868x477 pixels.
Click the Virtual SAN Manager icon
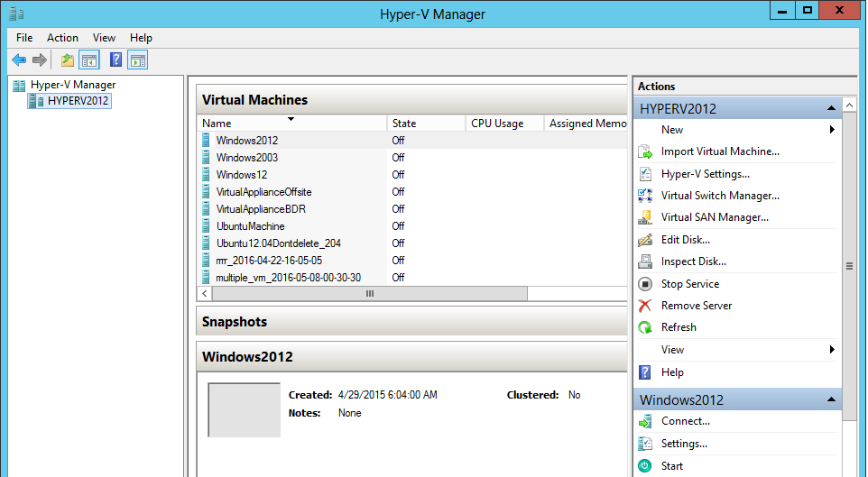coord(645,217)
